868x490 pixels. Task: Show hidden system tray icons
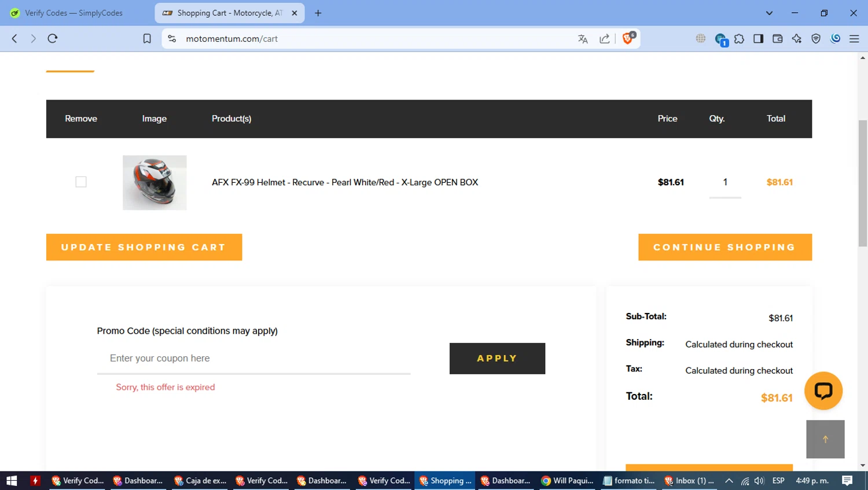point(729,481)
